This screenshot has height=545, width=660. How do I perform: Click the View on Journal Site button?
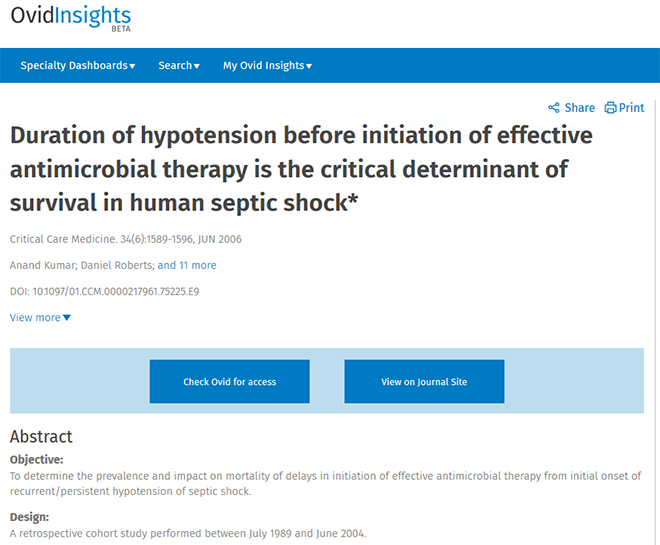pyautogui.click(x=424, y=381)
